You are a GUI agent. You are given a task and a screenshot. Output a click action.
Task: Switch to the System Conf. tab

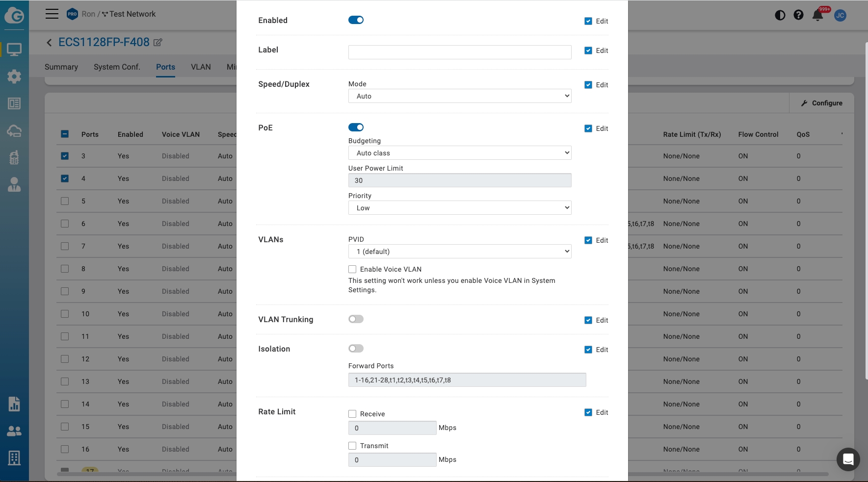click(117, 67)
